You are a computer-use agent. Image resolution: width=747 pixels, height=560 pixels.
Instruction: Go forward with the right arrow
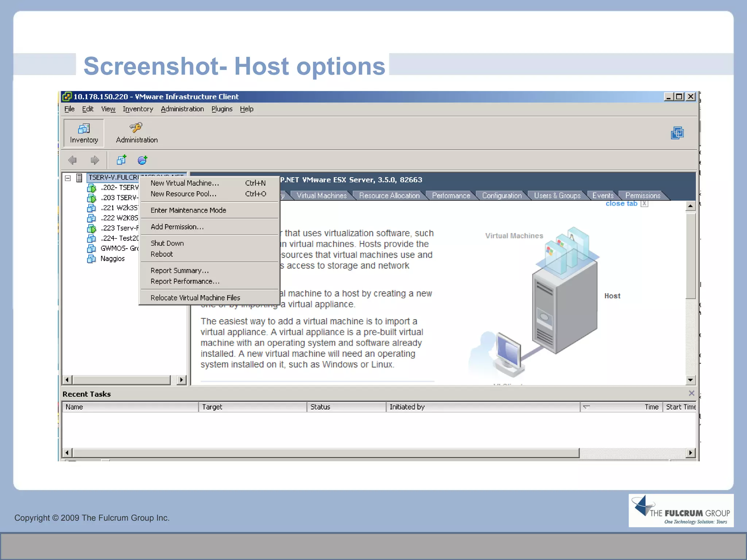click(x=95, y=160)
